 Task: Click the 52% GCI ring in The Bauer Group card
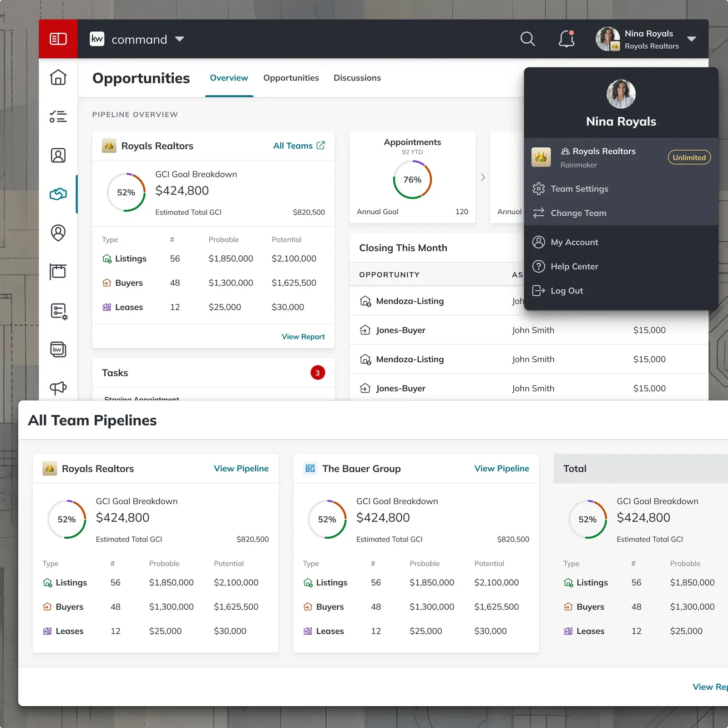[x=327, y=519]
